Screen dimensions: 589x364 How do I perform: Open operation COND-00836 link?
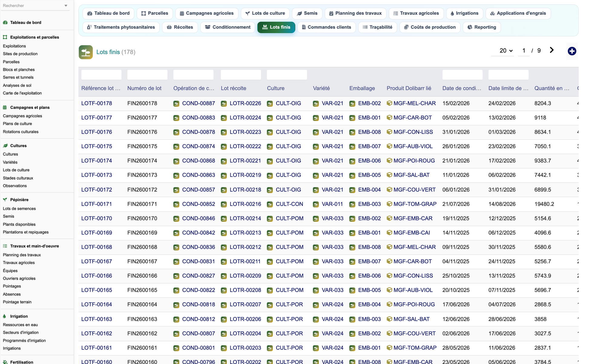point(199,247)
